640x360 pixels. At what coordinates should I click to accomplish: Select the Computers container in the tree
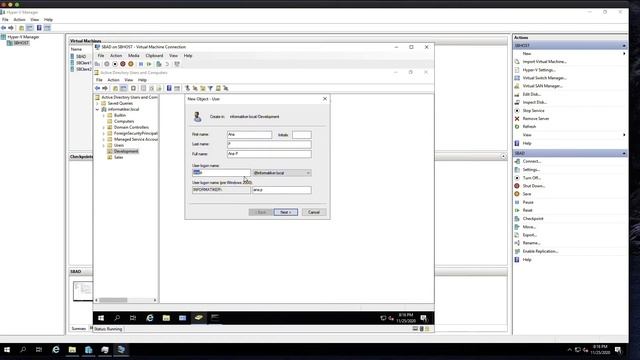(124, 121)
